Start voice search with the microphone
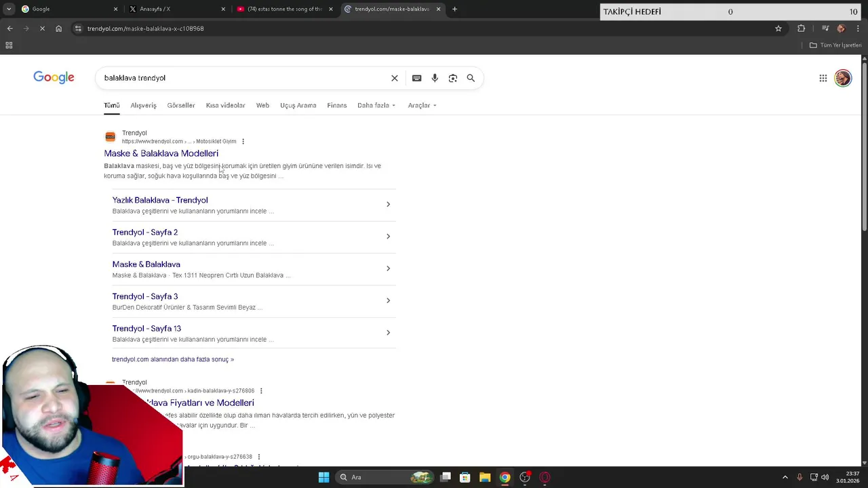 click(x=435, y=78)
